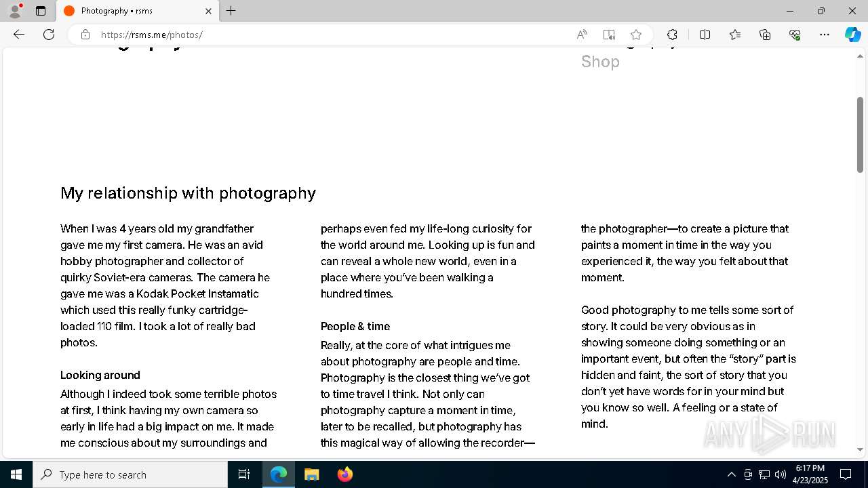Open Settings and more menu
This screenshot has height=488, width=868.
point(825,35)
